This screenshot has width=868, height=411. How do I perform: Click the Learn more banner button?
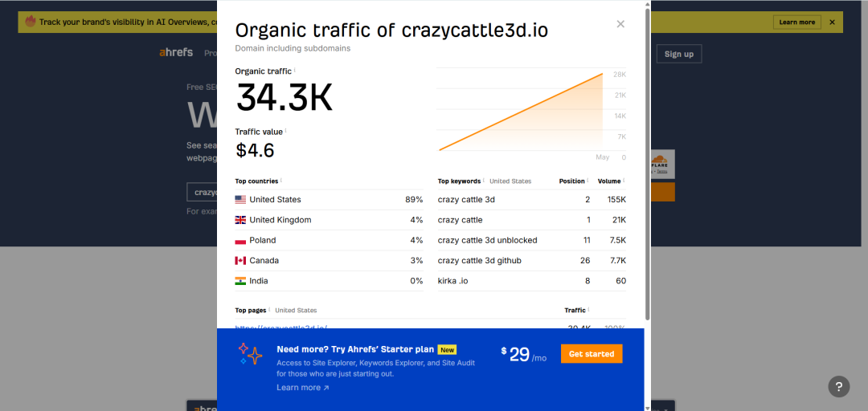pos(796,22)
